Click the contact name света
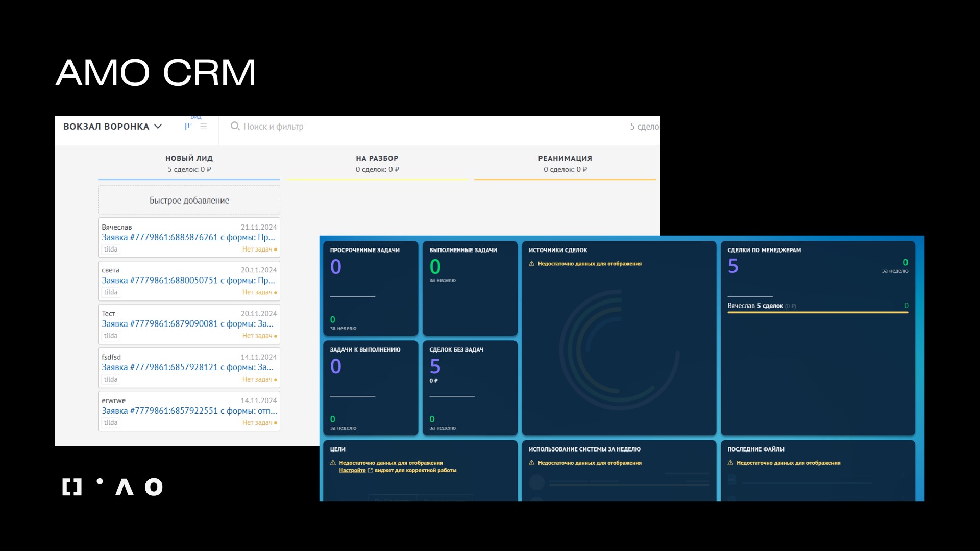 (x=110, y=270)
